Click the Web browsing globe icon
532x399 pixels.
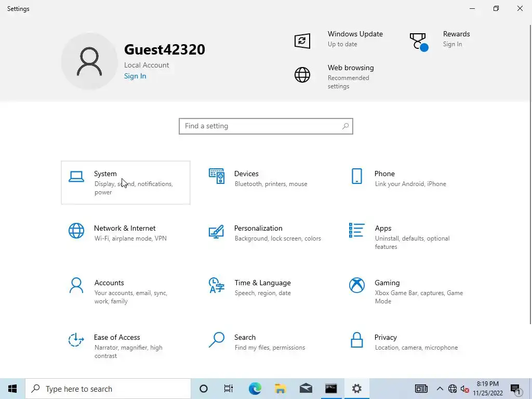(x=302, y=75)
